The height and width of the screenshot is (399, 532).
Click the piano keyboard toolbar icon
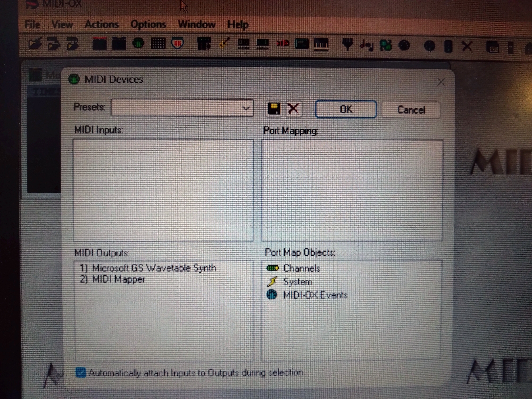321,44
